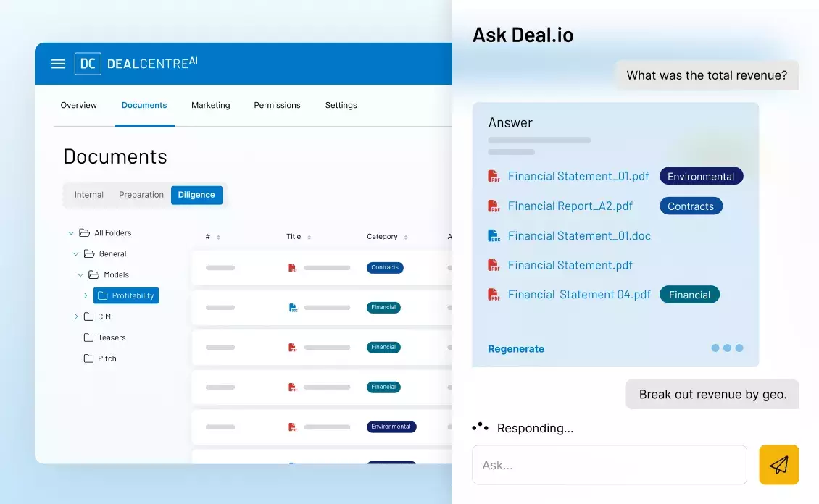Collapse the General folder
The height and width of the screenshot is (504, 819).
tap(75, 253)
